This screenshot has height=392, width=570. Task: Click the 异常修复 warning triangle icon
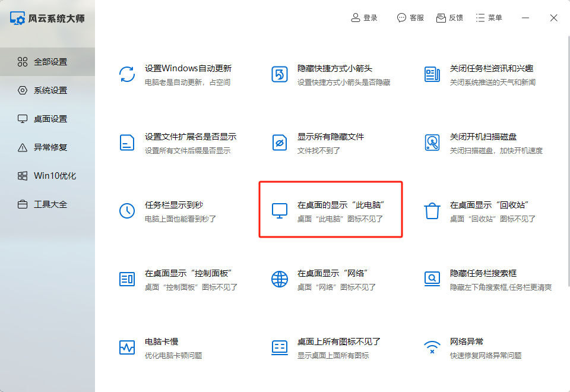coord(23,147)
